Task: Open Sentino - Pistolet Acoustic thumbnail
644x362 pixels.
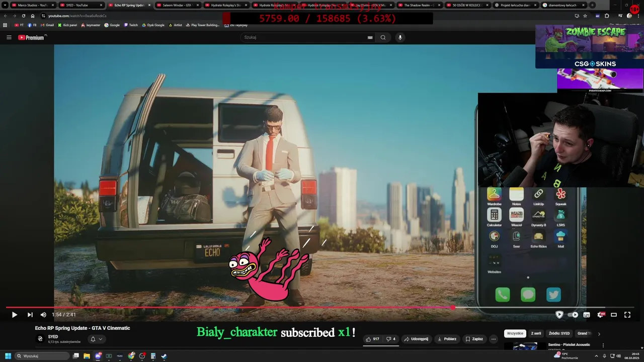Action: 525,346
